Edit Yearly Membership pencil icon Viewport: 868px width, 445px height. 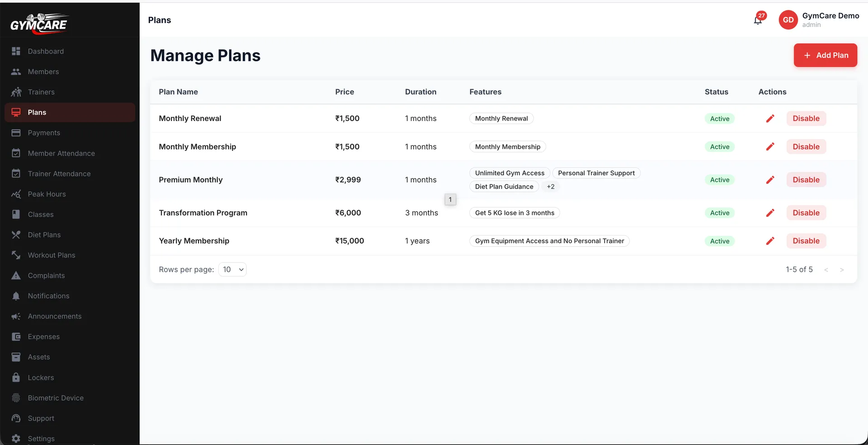click(770, 241)
